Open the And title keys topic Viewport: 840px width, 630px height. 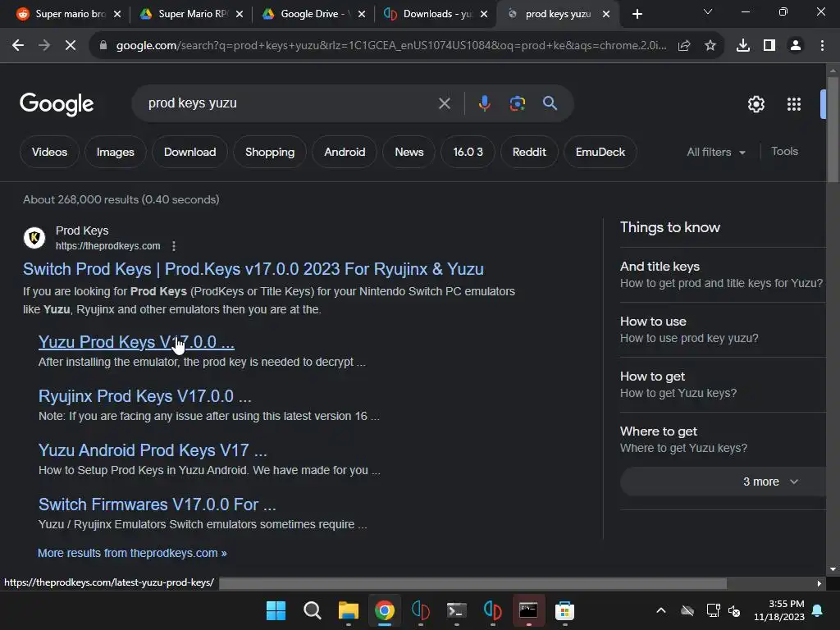point(722,274)
